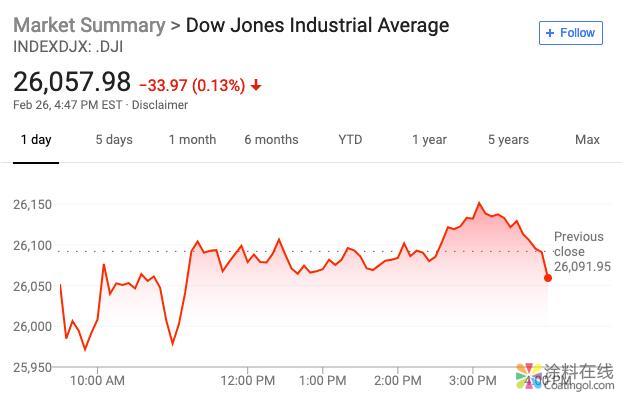Click the Market Summary breadcrumb link

89,25
